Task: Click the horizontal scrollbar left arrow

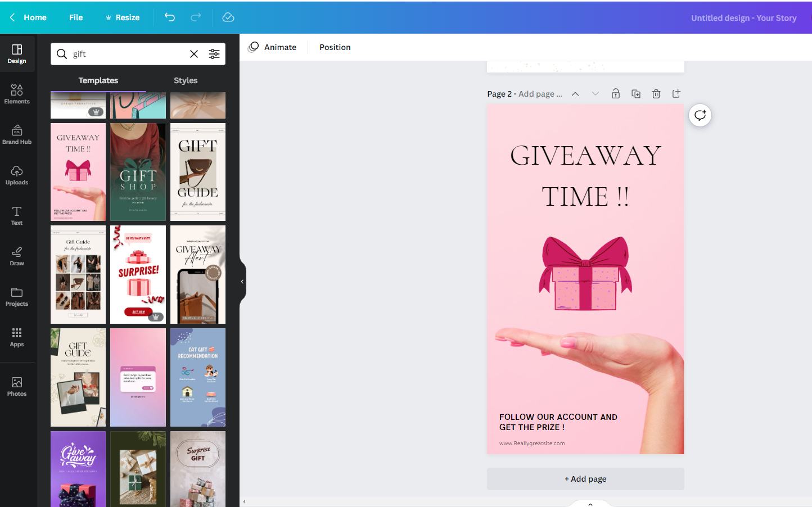Action: pos(244,501)
